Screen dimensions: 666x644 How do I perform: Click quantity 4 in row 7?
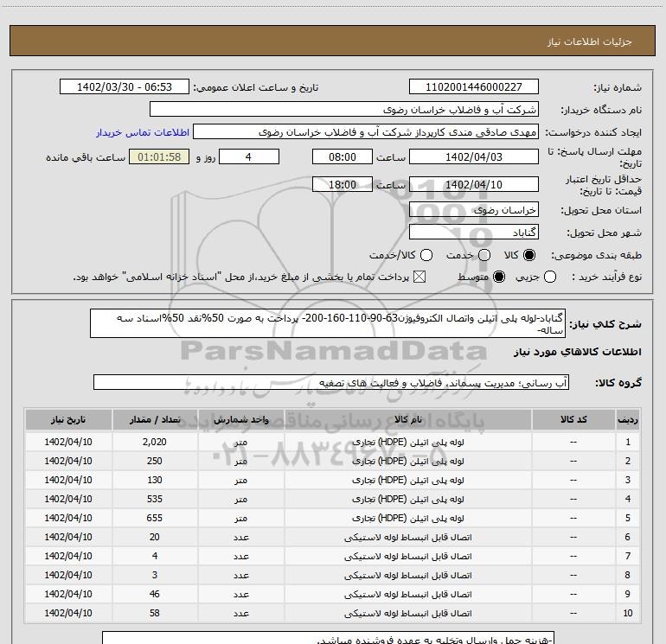coord(155,556)
